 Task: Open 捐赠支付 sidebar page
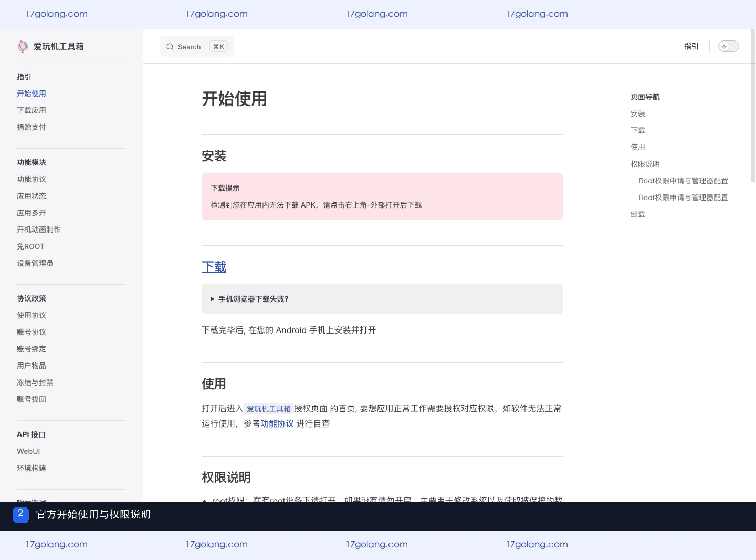[x=31, y=127]
